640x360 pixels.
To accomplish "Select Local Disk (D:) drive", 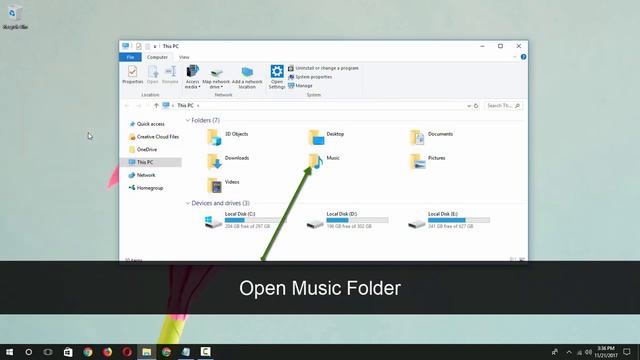I will 347,220.
